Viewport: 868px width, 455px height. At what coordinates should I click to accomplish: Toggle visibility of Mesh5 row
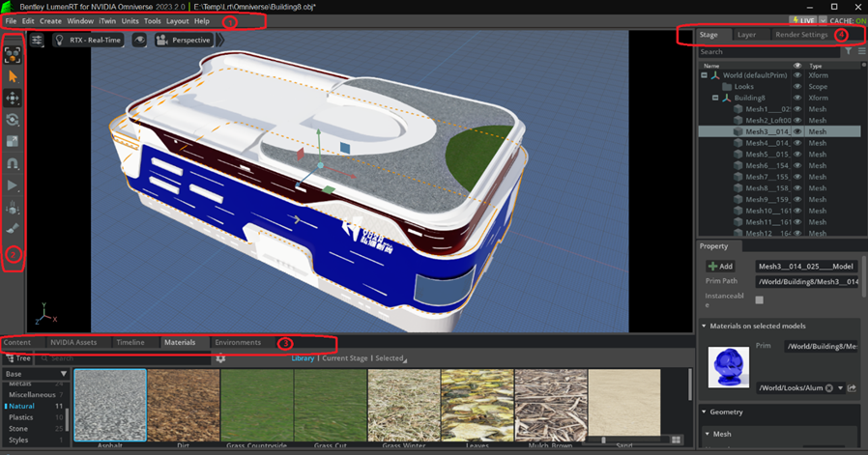pos(797,155)
